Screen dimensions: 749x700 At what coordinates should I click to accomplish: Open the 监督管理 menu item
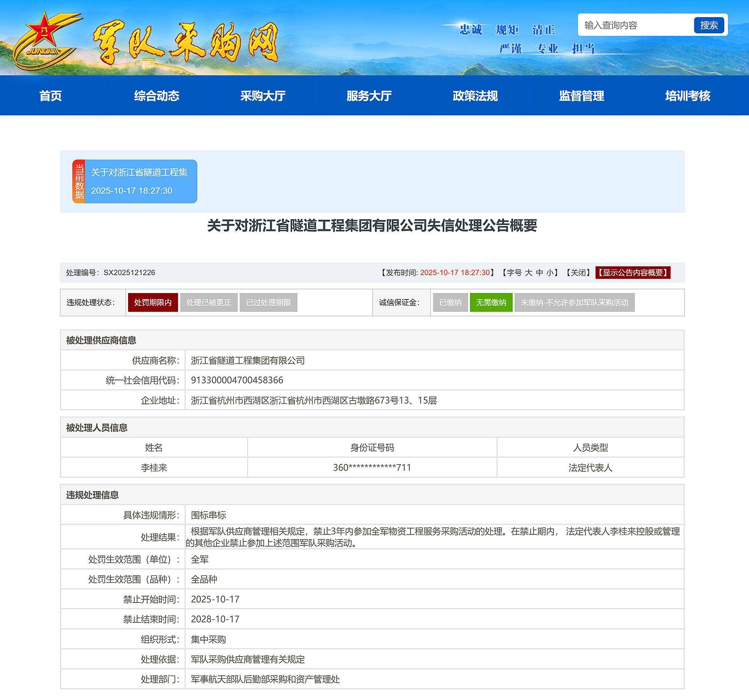coord(581,96)
